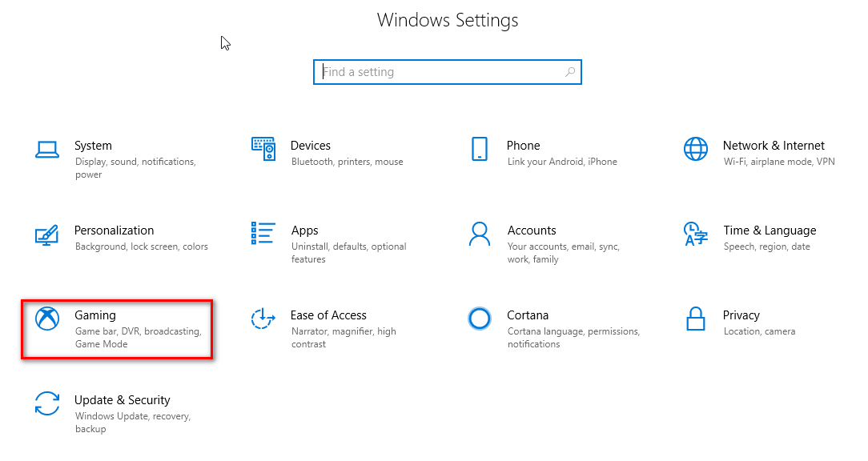Open the Gaming settings label
The height and width of the screenshot is (461, 868).
[x=95, y=315]
